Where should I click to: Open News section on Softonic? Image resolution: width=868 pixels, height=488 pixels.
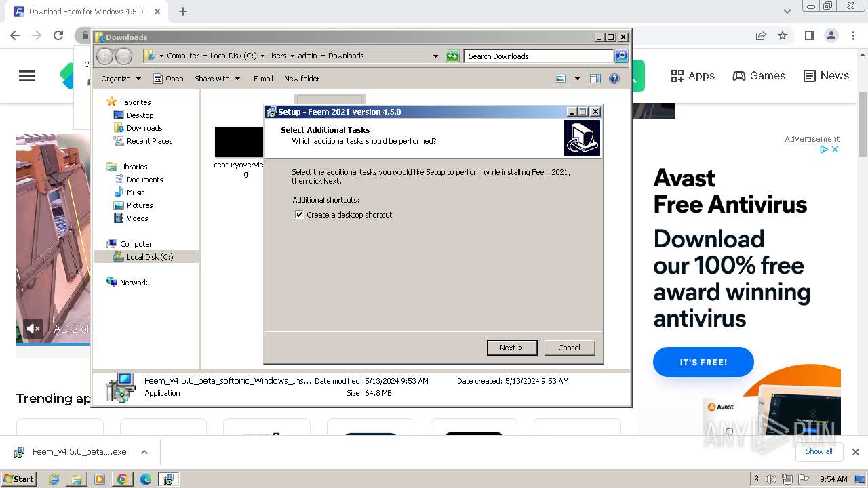pyautogui.click(x=826, y=76)
